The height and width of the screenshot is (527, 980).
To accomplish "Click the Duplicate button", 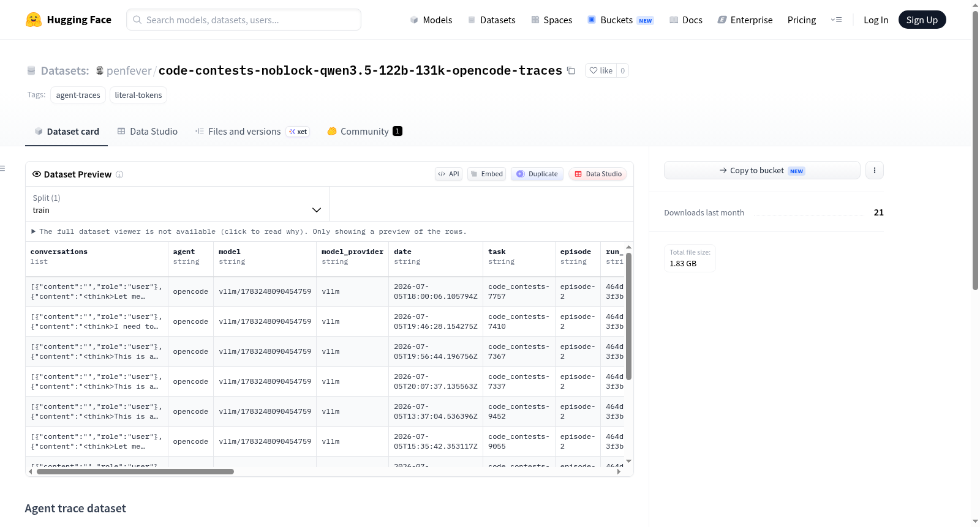I will click(x=537, y=174).
